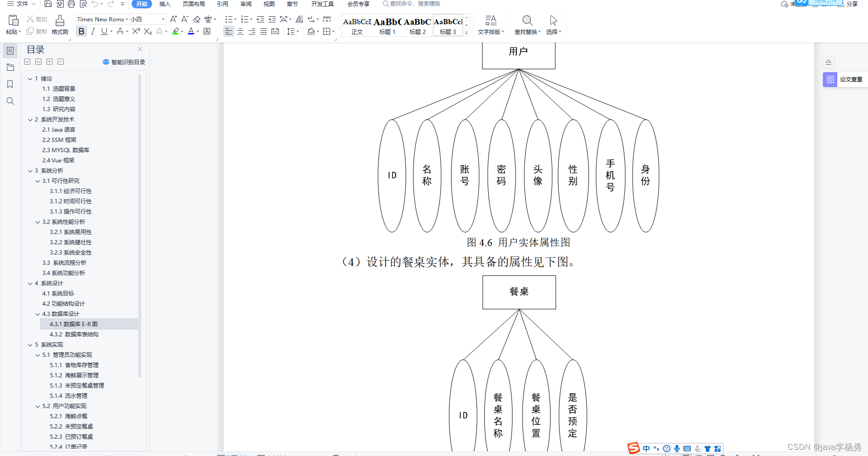Click the character border A icon
The width and height of the screenshot is (868, 456).
(207, 31)
